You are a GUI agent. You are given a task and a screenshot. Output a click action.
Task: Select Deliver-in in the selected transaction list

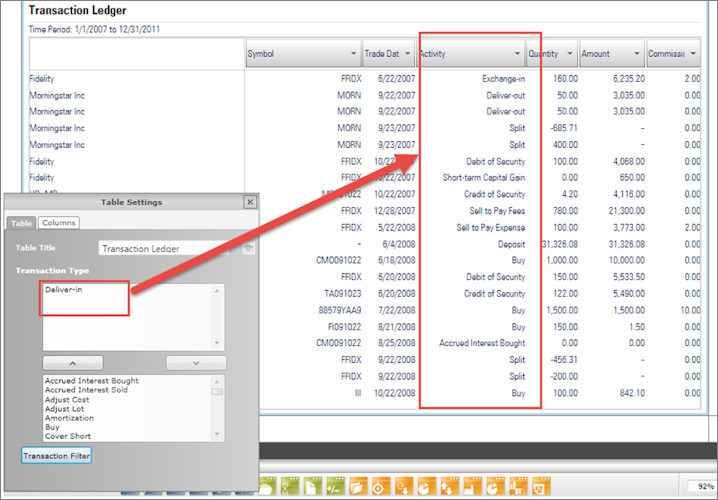pos(64,290)
